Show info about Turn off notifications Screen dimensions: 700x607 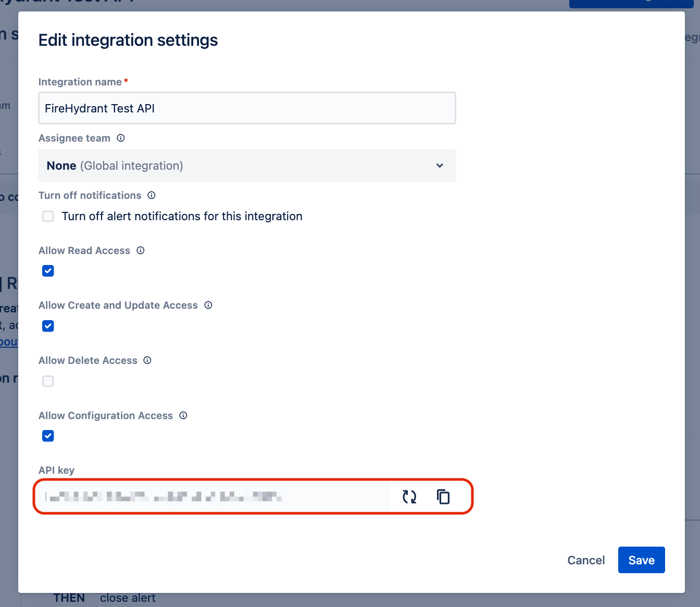tap(152, 195)
